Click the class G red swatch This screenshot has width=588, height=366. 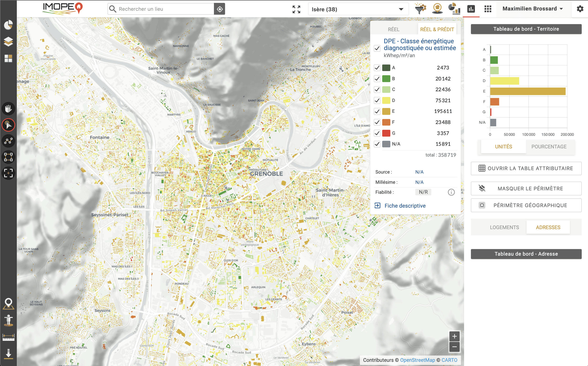point(386,133)
